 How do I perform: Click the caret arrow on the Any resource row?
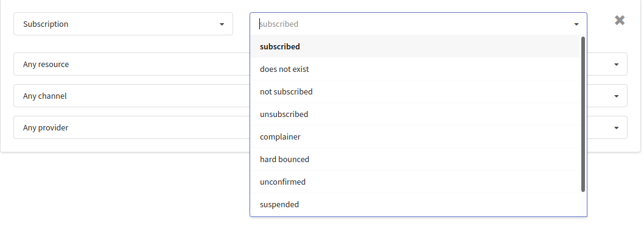(617, 65)
